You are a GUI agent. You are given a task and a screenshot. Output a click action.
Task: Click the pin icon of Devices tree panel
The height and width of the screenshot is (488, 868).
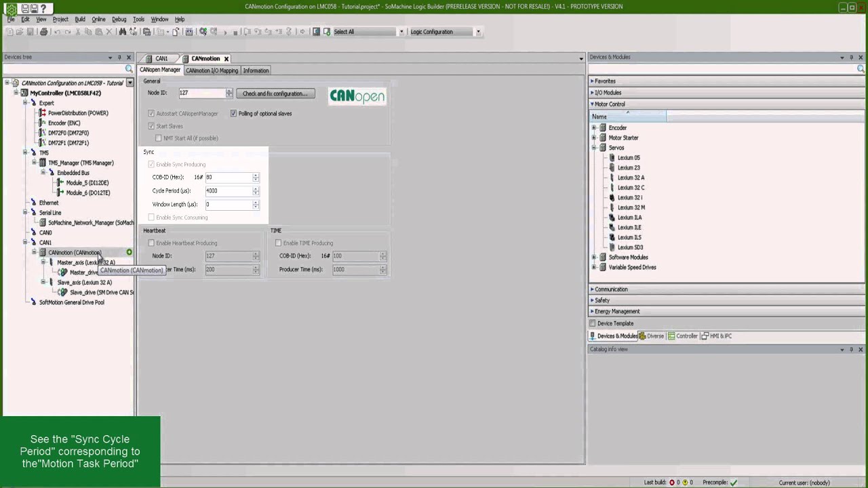click(x=119, y=58)
